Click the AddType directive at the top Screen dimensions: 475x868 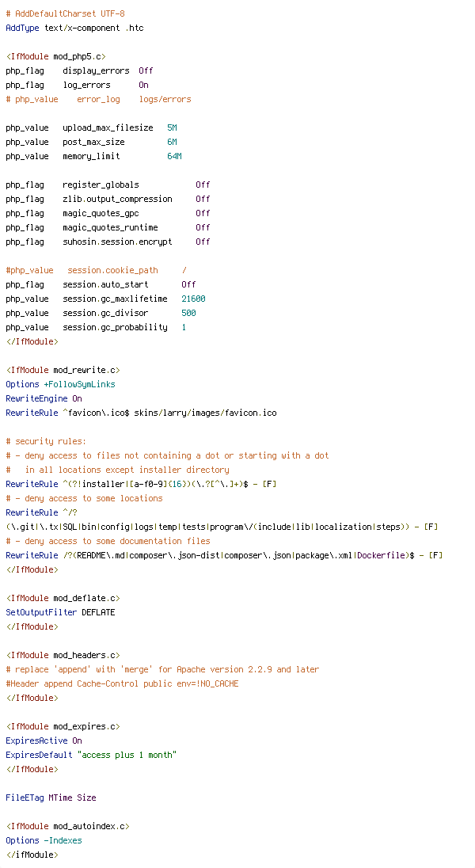(22, 28)
